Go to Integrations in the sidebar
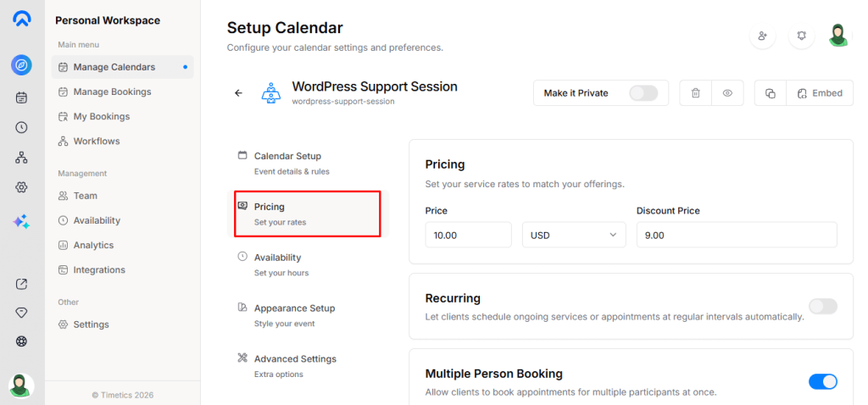The width and height of the screenshot is (868, 405). (x=99, y=269)
